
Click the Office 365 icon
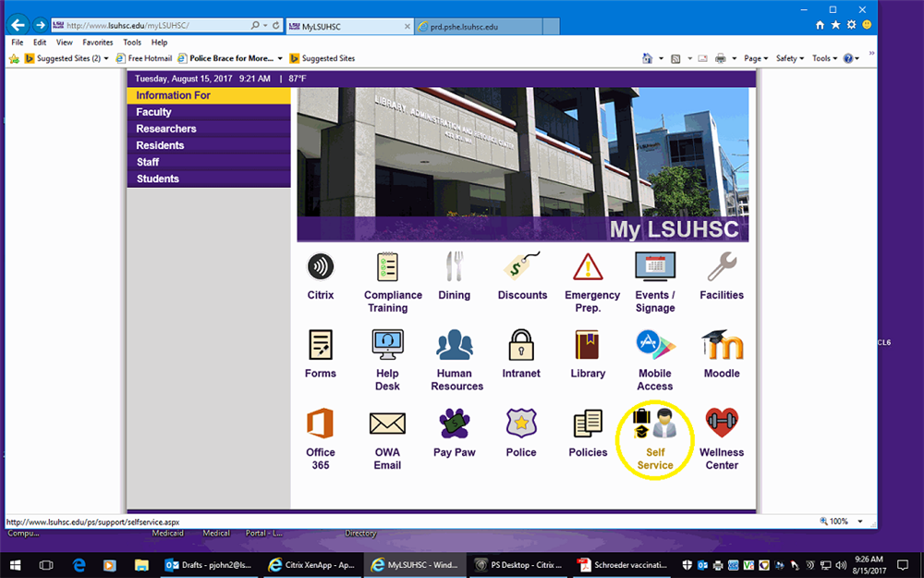321,424
